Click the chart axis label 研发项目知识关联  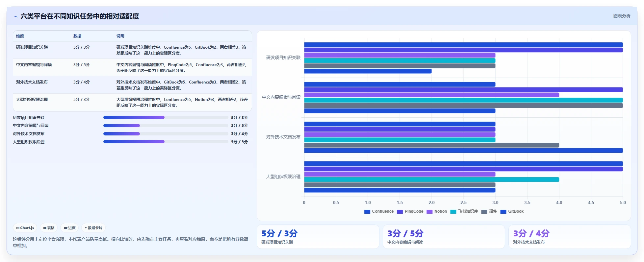point(283,58)
